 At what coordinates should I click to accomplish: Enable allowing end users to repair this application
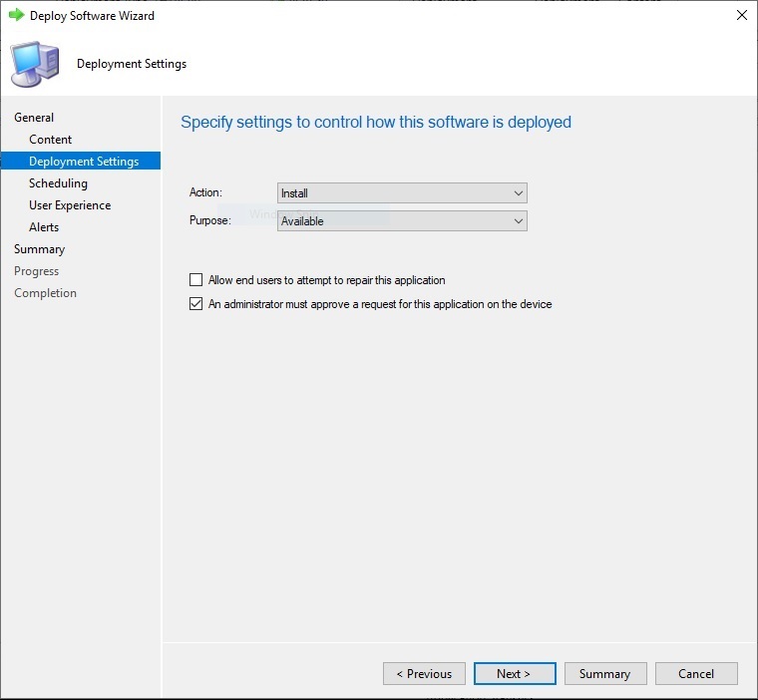(x=196, y=280)
